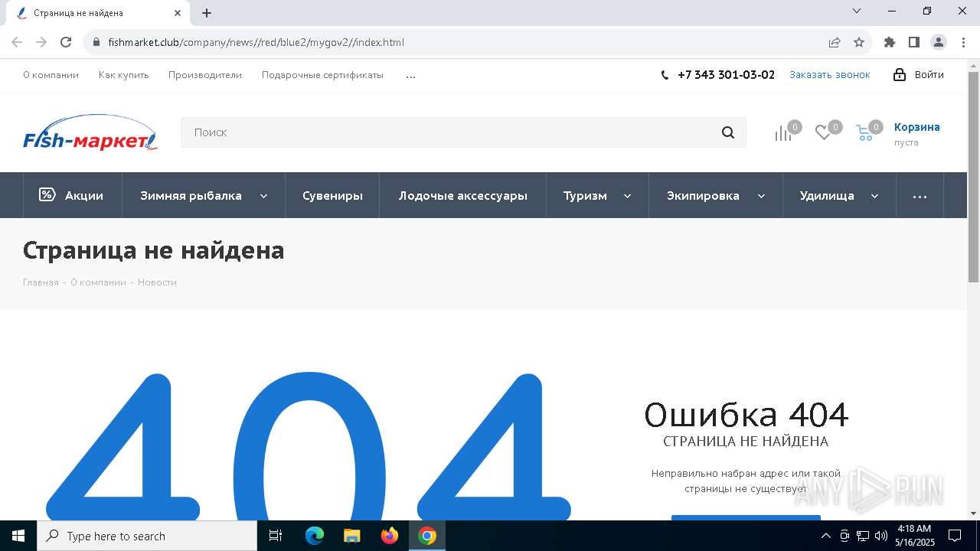Click the Корзина cart label
980x551 pixels.
pos(916,127)
